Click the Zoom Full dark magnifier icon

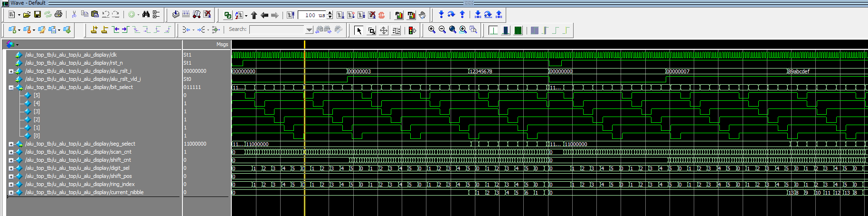(453, 29)
